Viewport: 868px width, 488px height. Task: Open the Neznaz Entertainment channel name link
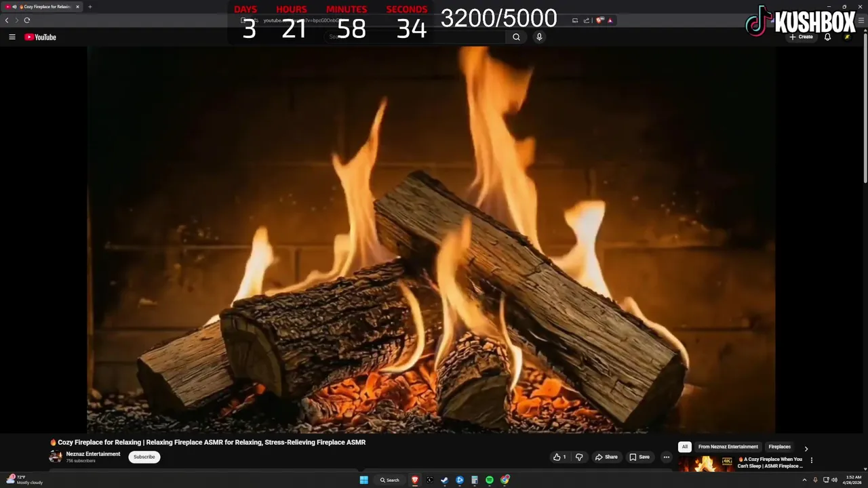tap(93, 454)
